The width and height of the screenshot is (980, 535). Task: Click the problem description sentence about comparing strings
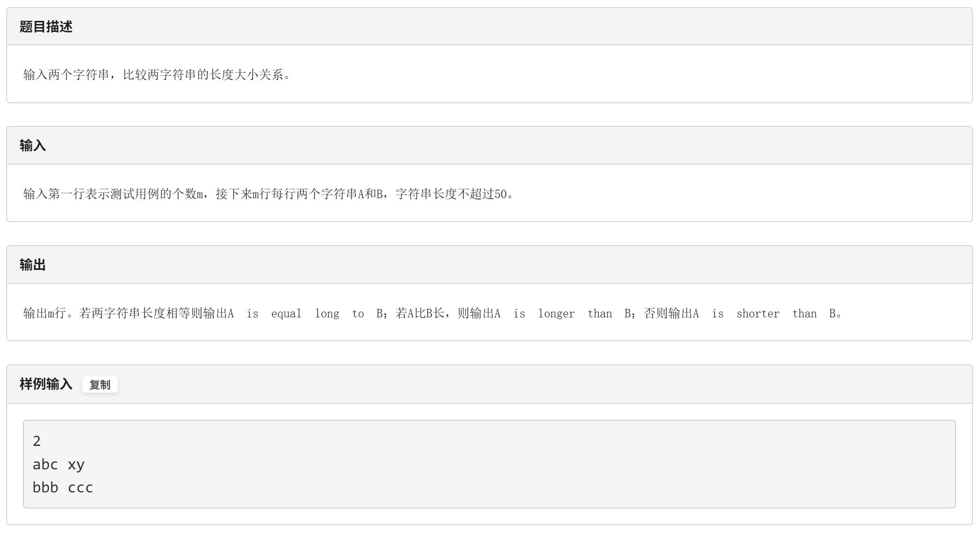click(x=157, y=74)
